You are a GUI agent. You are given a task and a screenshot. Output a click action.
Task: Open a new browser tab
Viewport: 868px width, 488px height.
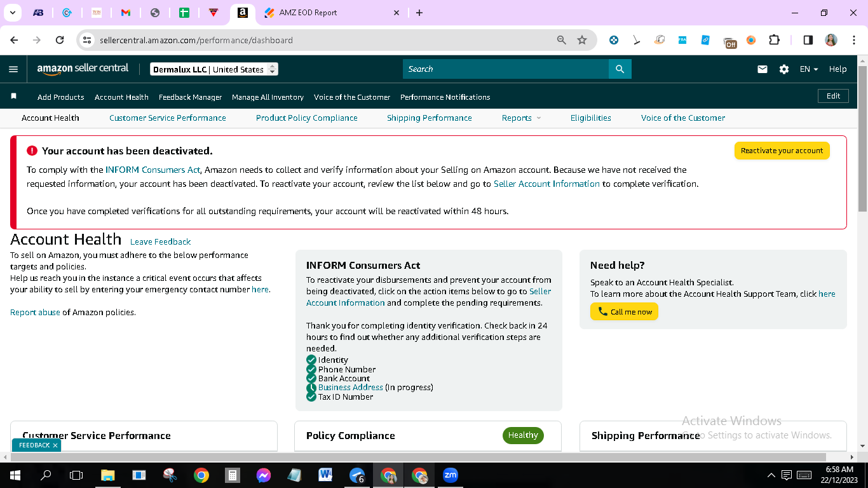(419, 13)
